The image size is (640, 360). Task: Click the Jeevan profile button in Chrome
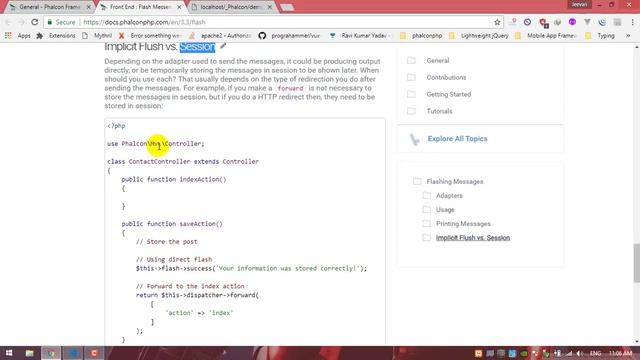[579, 4]
